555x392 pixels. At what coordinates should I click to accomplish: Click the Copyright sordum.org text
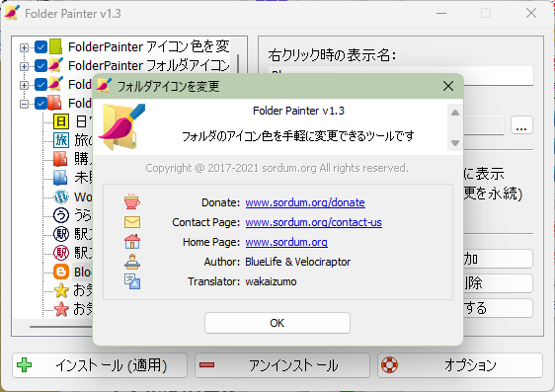(277, 168)
